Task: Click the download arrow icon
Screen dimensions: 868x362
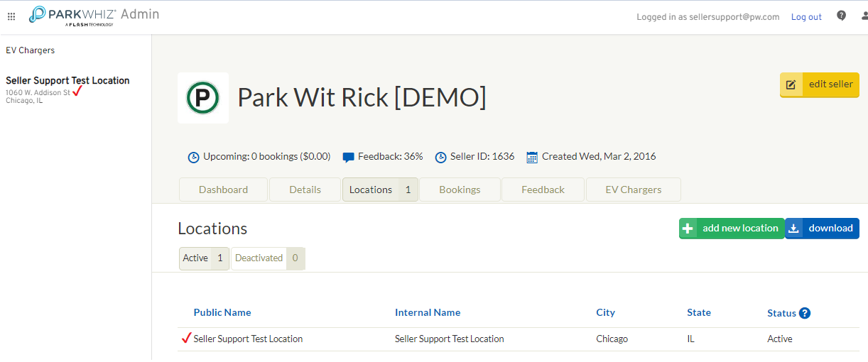Action: click(x=794, y=229)
